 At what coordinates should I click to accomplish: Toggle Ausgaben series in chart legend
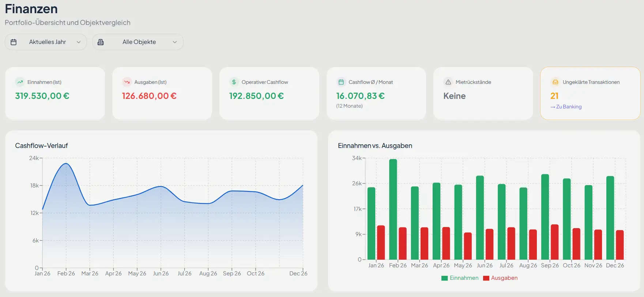click(500, 278)
